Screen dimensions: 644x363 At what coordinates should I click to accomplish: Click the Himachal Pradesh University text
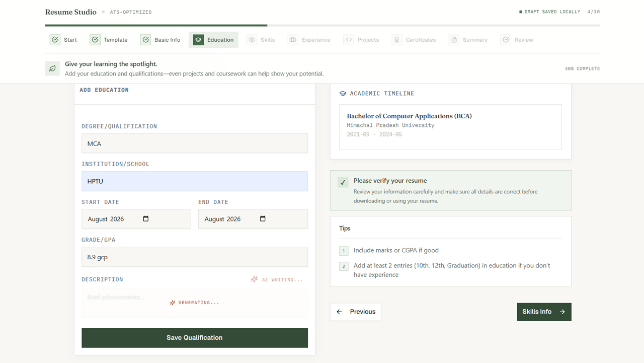click(x=390, y=125)
